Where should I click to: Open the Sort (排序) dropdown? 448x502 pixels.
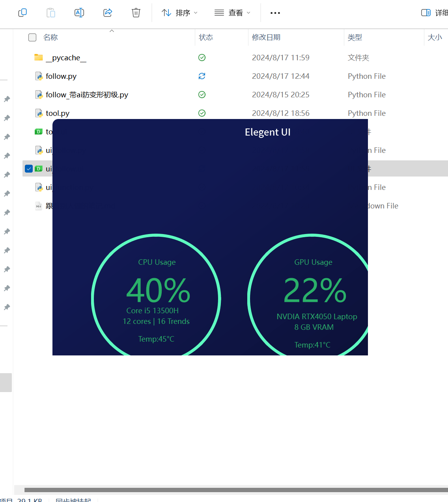coord(179,13)
